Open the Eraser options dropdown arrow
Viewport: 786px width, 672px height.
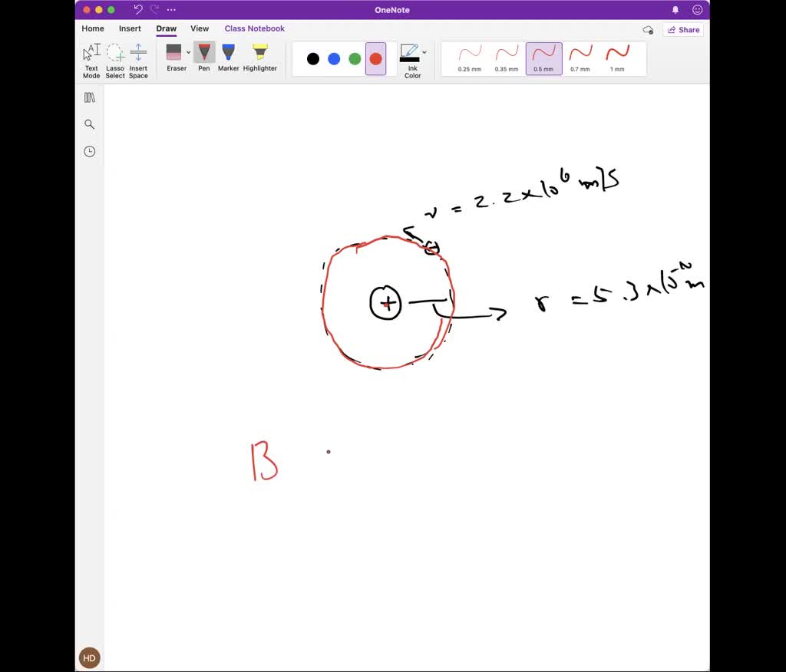click(x=187, y=52)
